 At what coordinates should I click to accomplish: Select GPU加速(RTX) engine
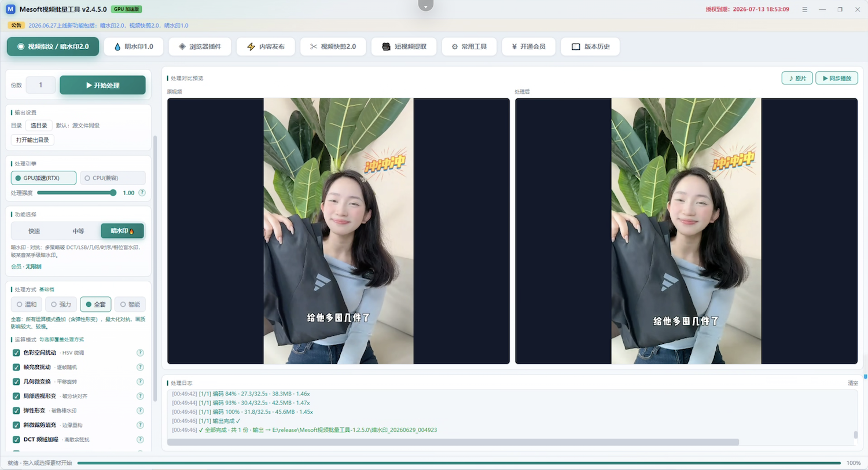click(43, 178)
